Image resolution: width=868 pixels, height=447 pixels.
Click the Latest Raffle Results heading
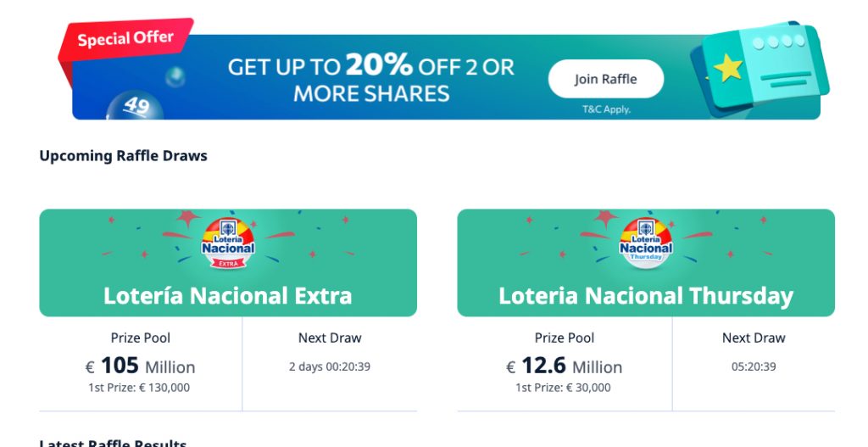click(x=113, y=443)
